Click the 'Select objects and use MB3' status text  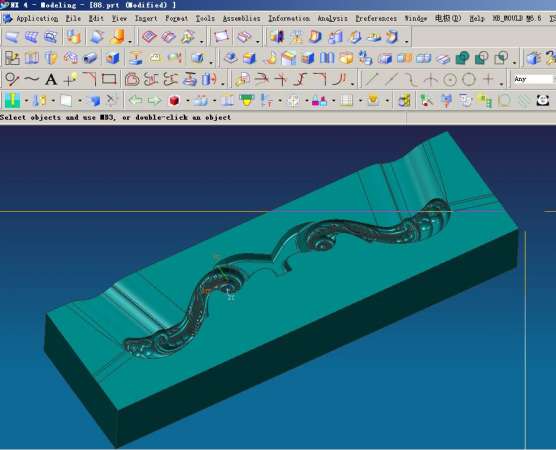click(x=116, y=117)
